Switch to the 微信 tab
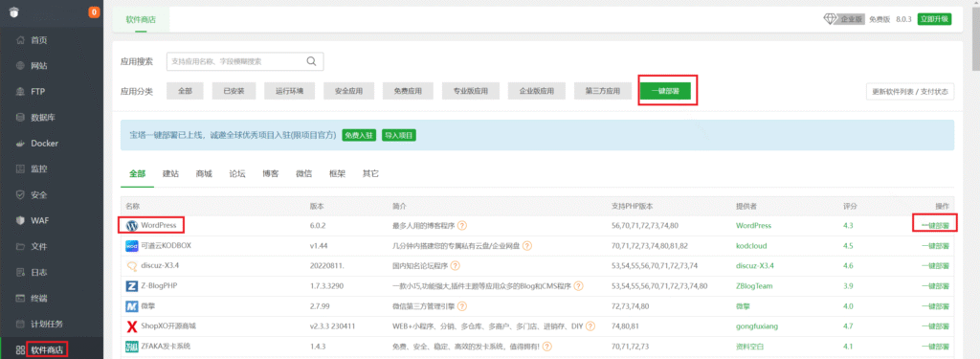The image size is (980, 359). coord(304,174)
